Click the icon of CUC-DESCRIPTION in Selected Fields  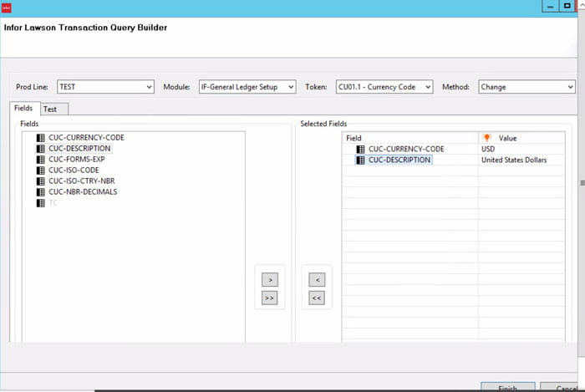pos(360,160)
